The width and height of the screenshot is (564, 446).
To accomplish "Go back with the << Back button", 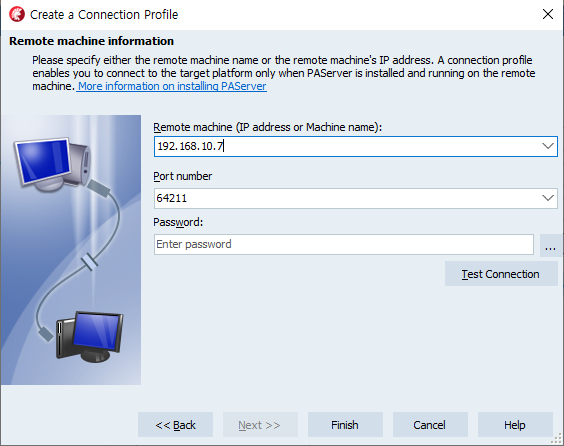I will [x=175, y=425].
